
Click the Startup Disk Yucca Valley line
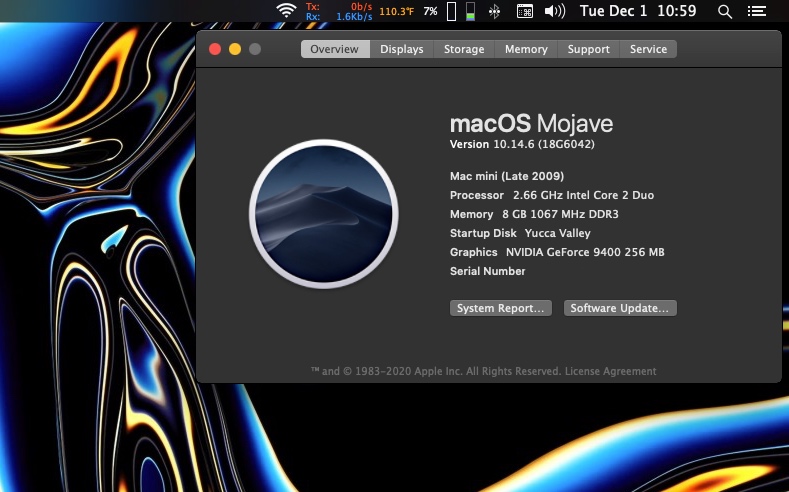(520, 233)
